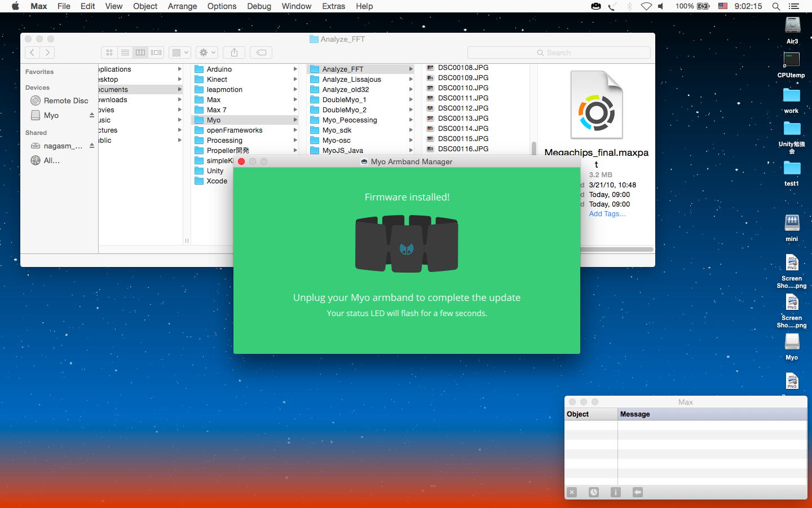This screenshot has width=812, height=508.
Task: Open the Wi-Fi status menu
Action: click(x=646, y=6)
